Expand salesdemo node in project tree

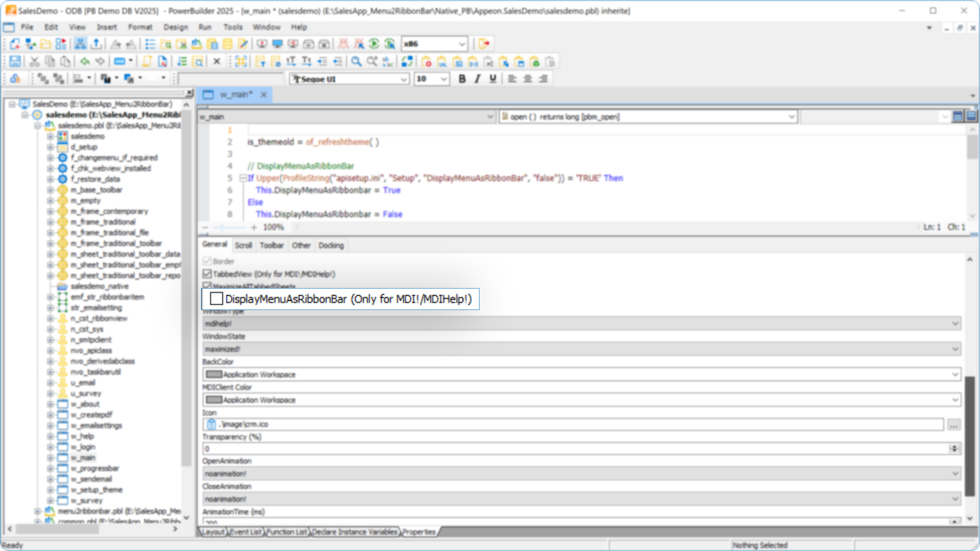51,136
